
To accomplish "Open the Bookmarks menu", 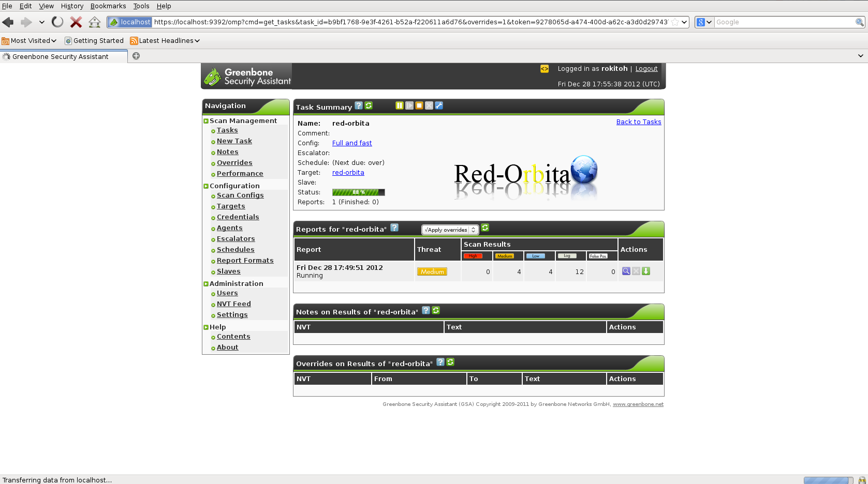I will [108, 6].
